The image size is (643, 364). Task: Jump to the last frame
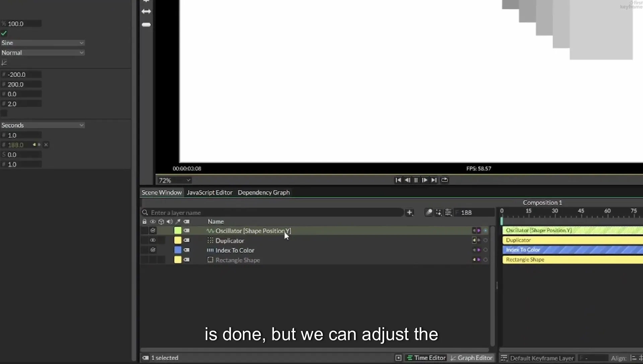pos(434,180)
